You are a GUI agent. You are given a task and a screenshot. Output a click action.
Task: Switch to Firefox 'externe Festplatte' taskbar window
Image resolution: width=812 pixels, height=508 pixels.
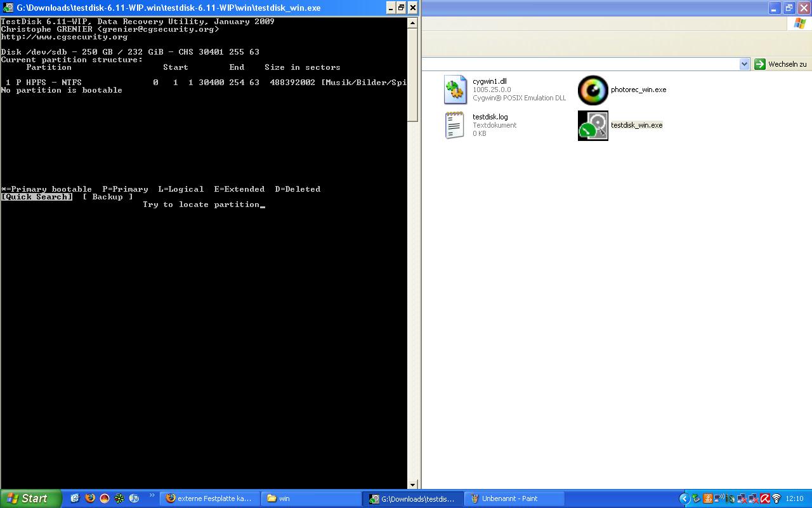[209, 498]
